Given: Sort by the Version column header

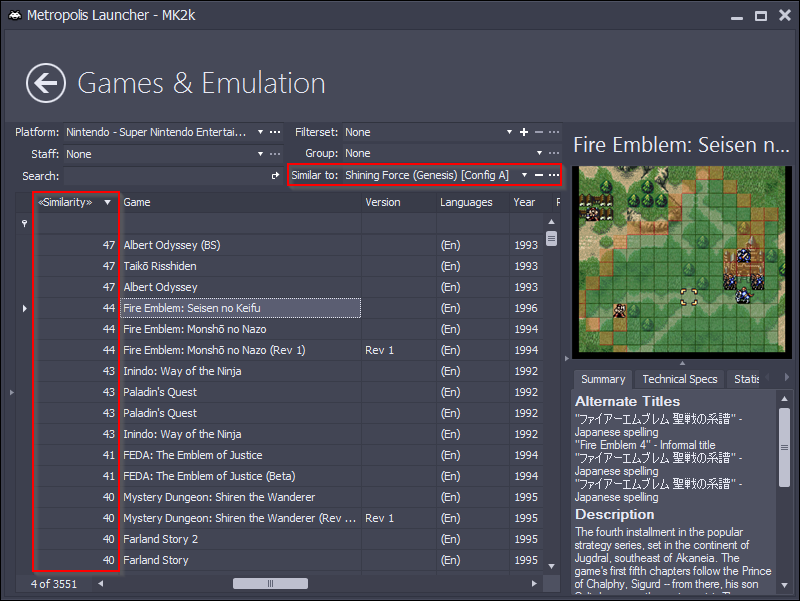Looking at the screenshot, I should 399,203.
